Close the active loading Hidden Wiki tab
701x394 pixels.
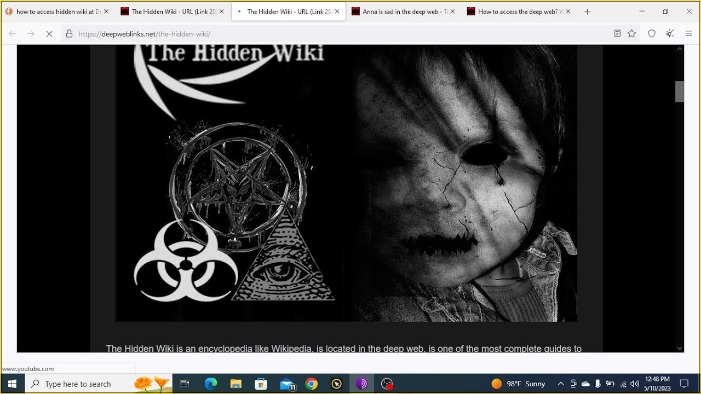(x=337, y=12)
